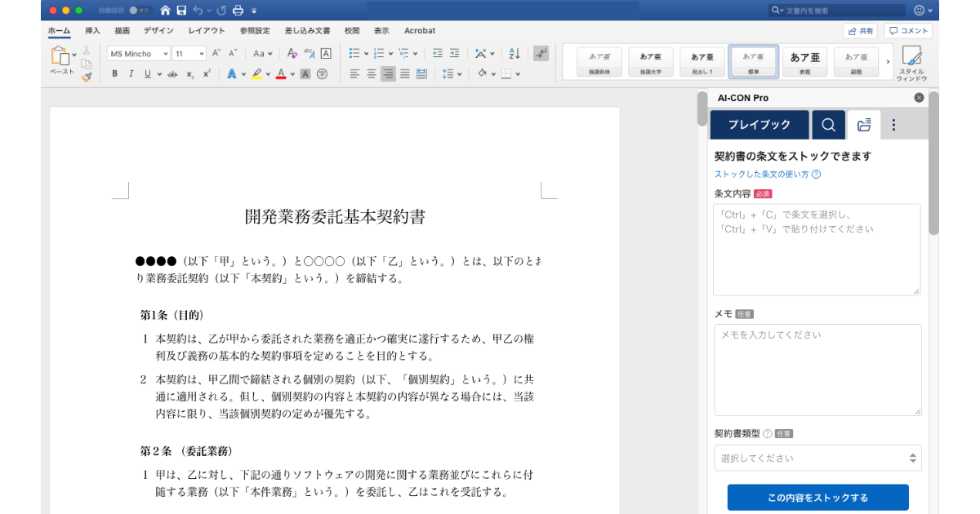Apply subscript formatting

pyautogui.click(x=190, y=73)
